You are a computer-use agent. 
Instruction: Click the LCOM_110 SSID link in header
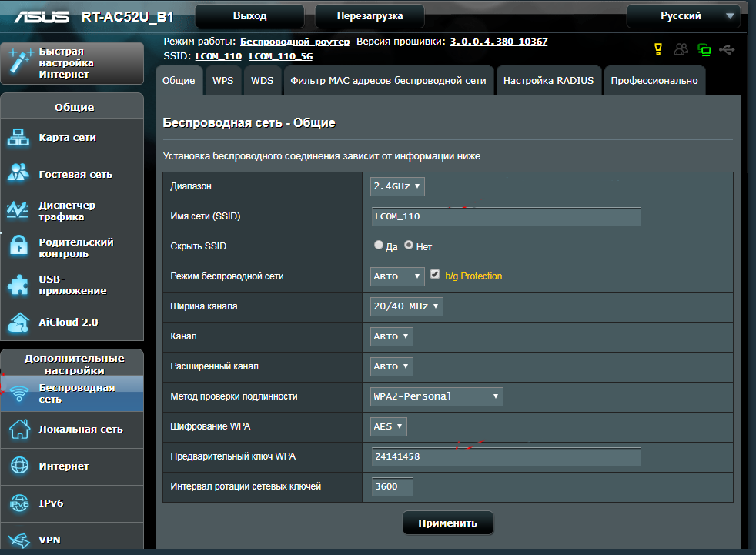219,56
